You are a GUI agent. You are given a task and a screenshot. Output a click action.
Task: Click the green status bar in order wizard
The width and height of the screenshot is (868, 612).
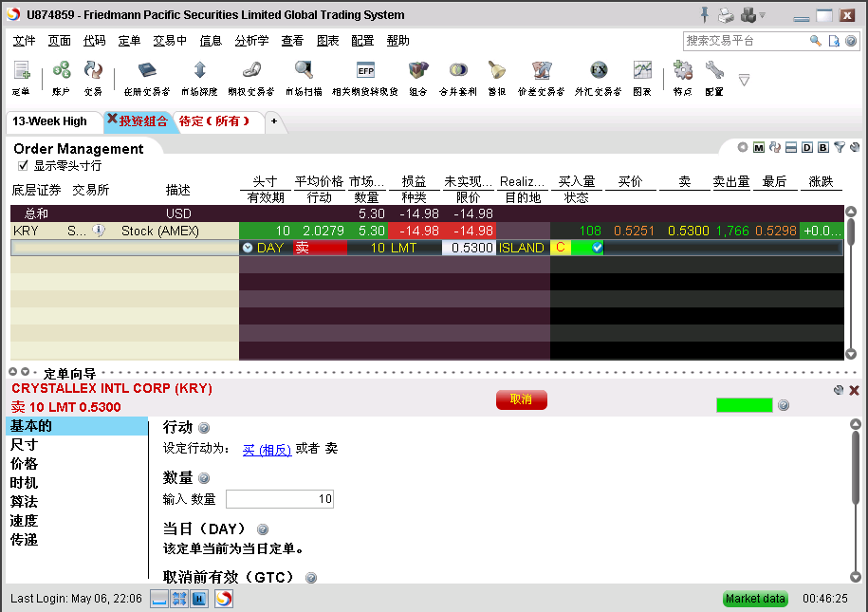[744, 405]
